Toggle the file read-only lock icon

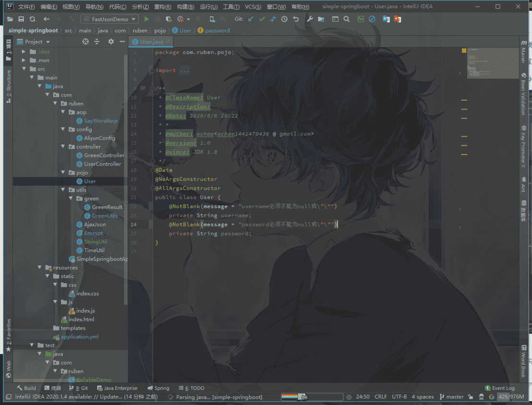(471, 397)
